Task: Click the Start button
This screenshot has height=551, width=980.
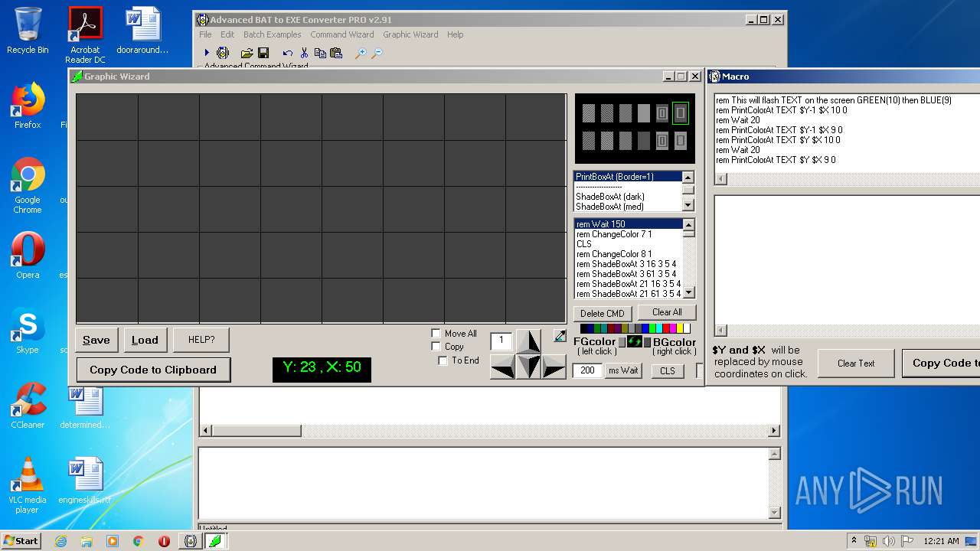Action: coord(21,541)
